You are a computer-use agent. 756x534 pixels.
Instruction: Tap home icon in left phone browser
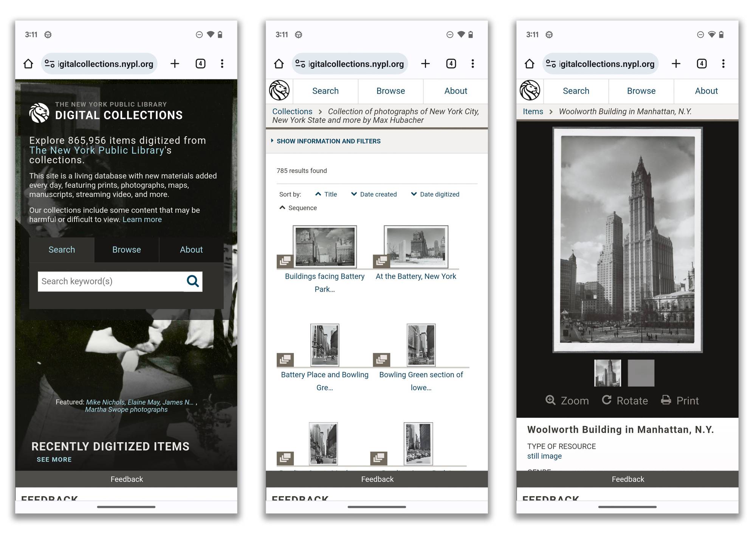pyautogui.click(x=28, y=63)
